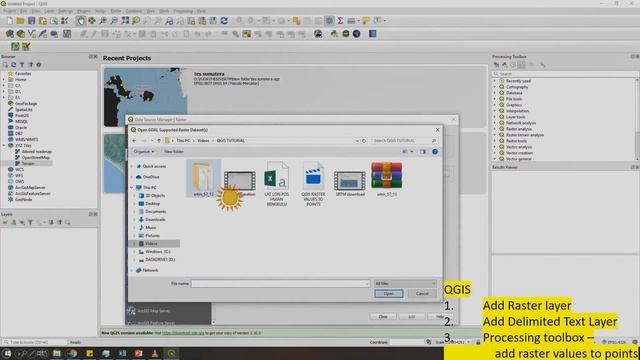Click Processing Toolbox search field
Screen dimensions: 640x360
click(x=565, y=74)
